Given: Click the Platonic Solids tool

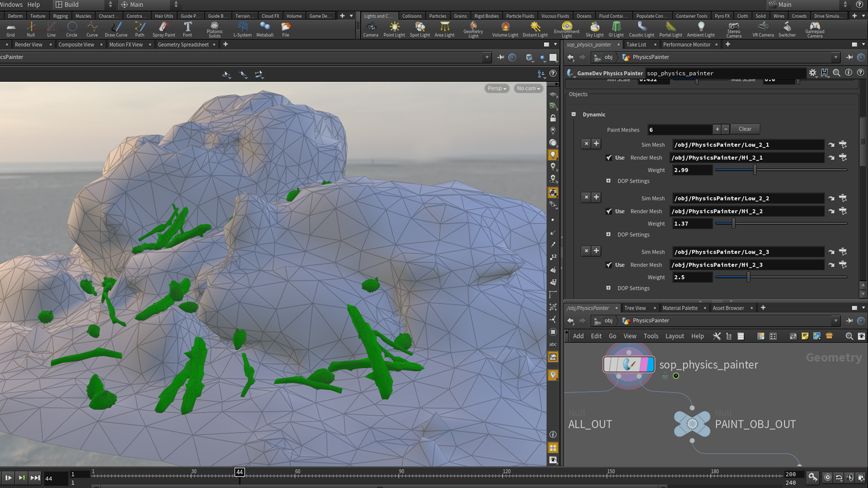Looking at the screenshot, I should (214, 29).
